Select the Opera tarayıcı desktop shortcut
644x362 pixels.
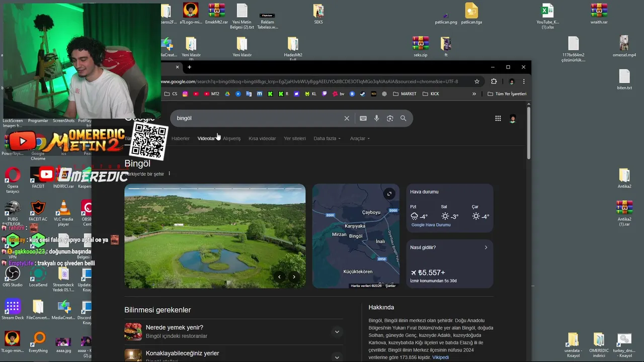tap(13, 182)
